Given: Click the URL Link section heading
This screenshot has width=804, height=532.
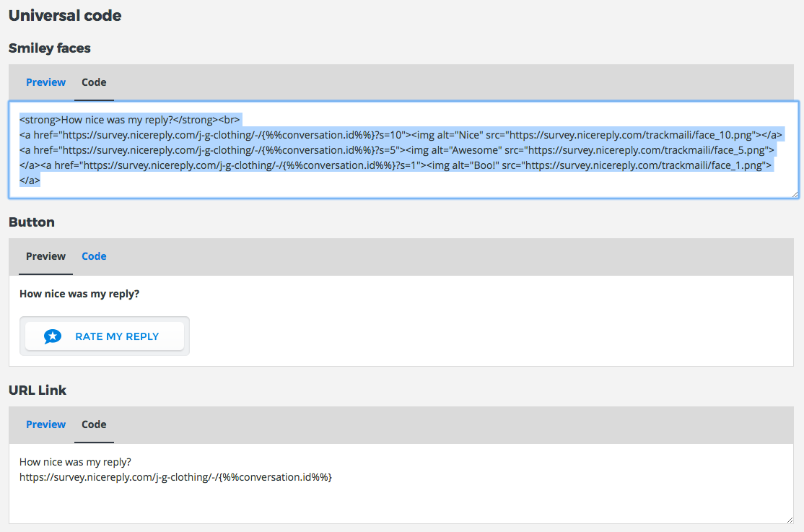Looking at the screenshot, I should (x=38, y=391).
